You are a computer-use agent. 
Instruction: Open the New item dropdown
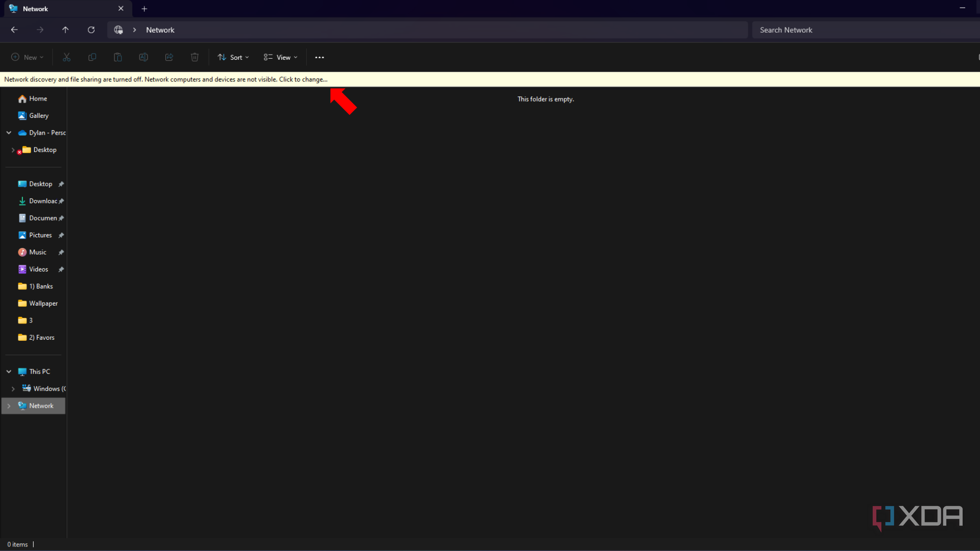point(28,57)
